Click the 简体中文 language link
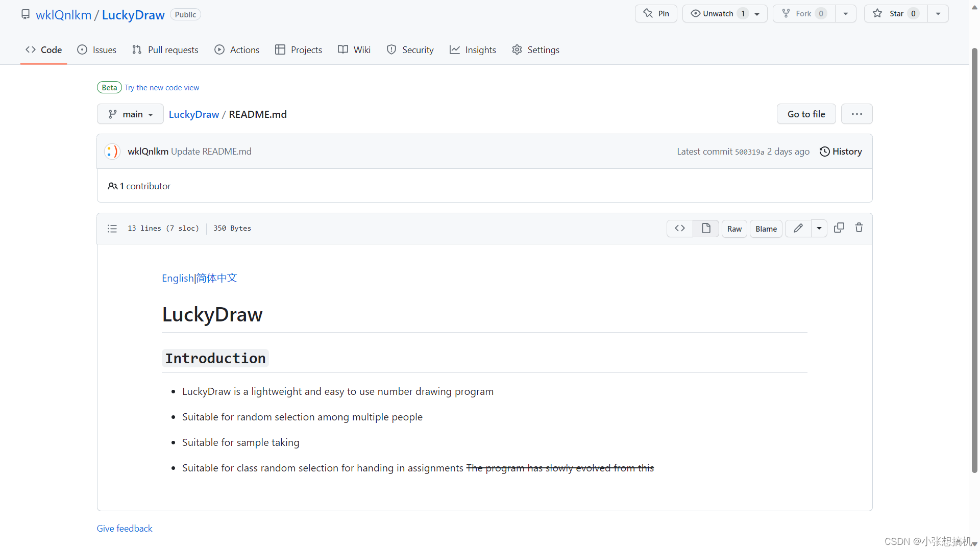Viewport: 980px width, 551px height. click(x=217, y=278)
